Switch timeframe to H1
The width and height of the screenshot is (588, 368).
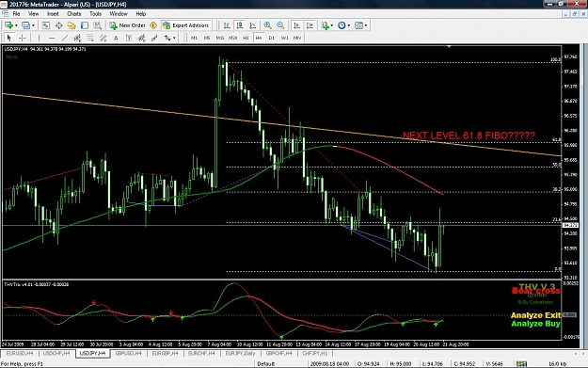coord(246,38)
